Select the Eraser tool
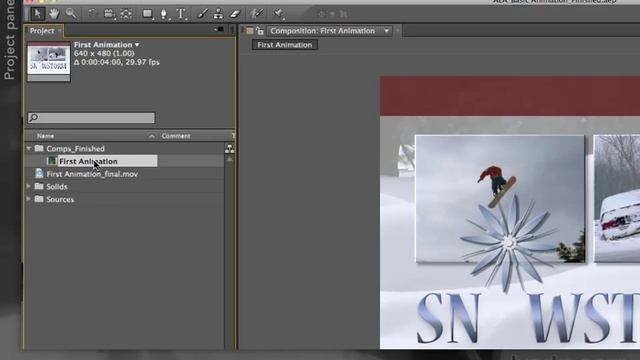 coord(235,13)
